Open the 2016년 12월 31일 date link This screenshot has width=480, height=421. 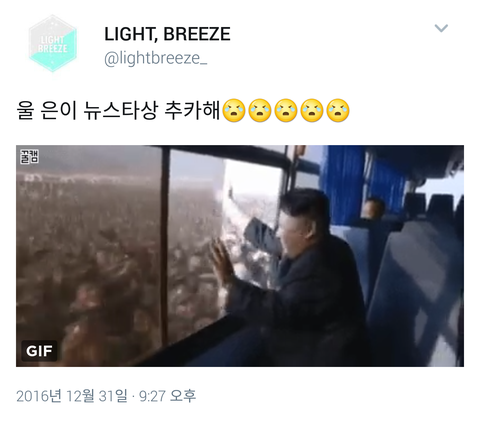coord(72,396)
